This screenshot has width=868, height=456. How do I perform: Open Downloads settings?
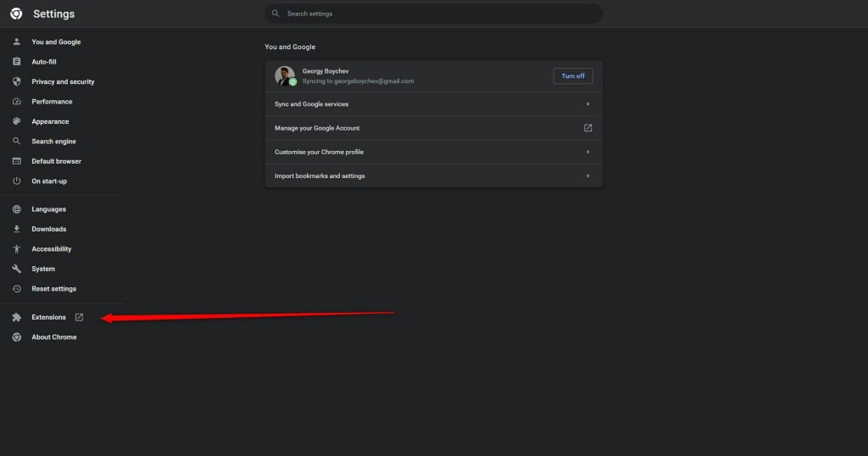48,229
